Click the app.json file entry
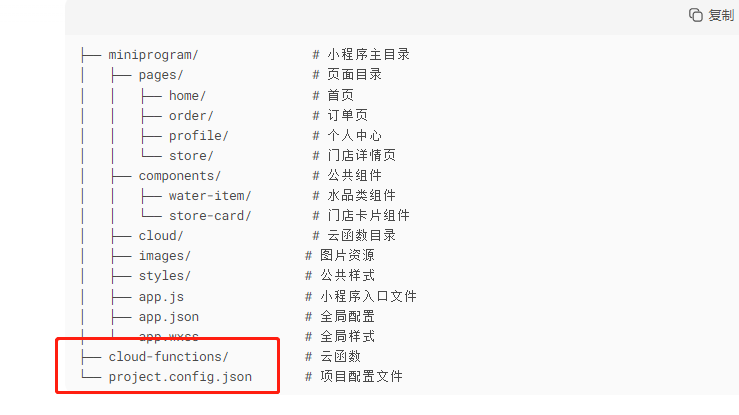The height and width of the screenshot is (415, 739). click(169, 317)
